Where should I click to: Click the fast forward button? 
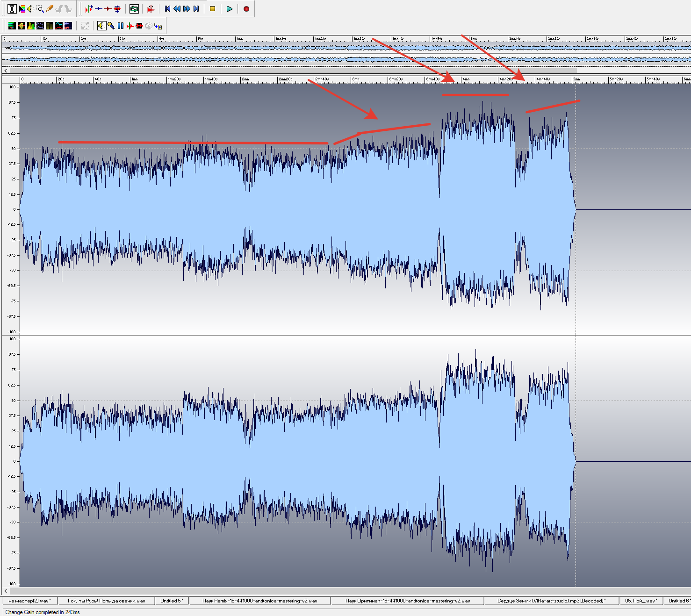[187, 9]
